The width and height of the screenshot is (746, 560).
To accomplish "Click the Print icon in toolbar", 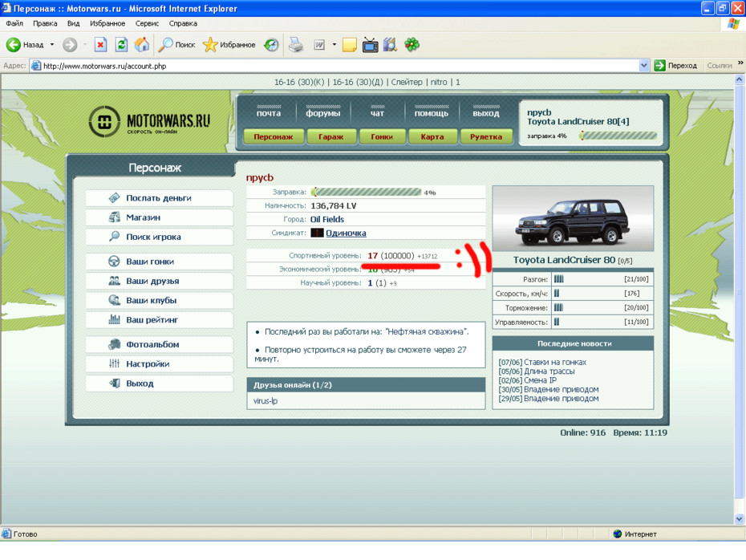I will pos(296,45).
